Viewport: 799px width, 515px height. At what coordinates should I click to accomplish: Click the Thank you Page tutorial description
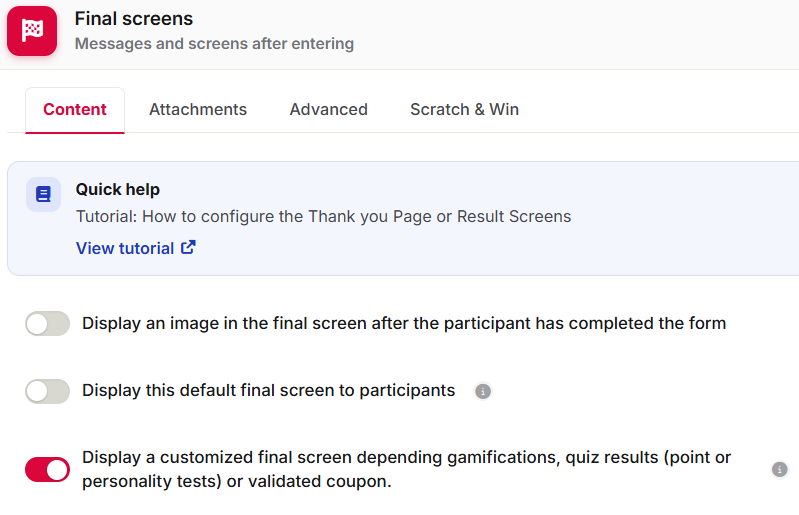(x=323, y=216)
